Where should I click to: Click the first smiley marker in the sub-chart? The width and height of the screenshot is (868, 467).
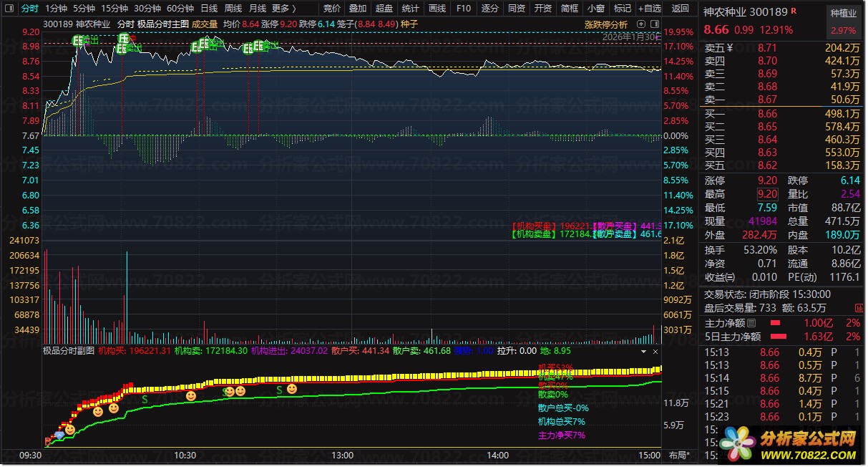(69, 429)
